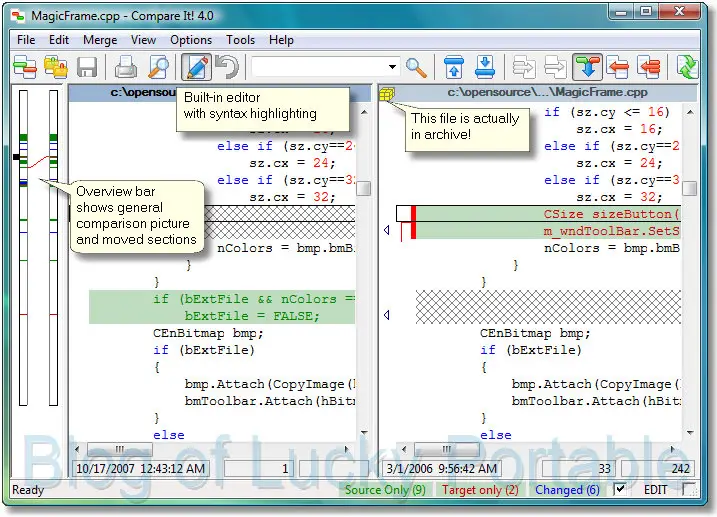This screenshot has width=717, height=517.
Task: Click the red 'CSize sizeButton(' line
Action: 611,214
